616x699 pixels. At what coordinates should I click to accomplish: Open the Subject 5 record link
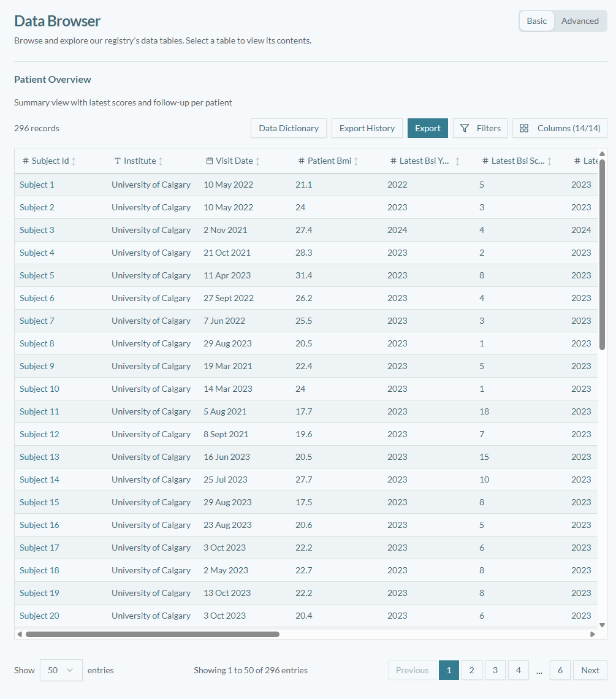tap(36, 275)
